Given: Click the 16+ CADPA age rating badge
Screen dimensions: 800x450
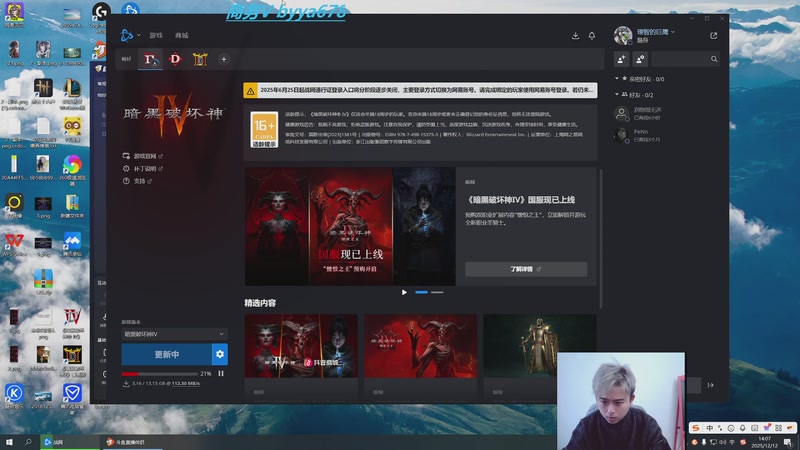Looking at the screenshot, I should 264,130.
